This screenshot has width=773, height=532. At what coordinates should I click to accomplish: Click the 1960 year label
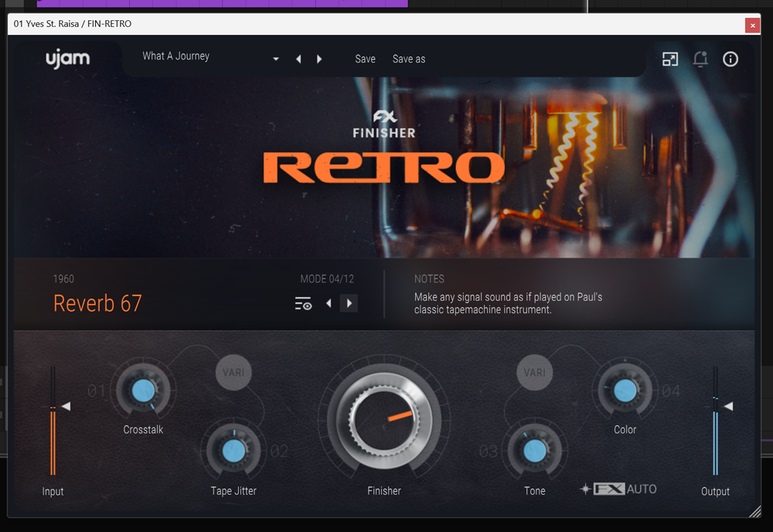coord(63,279)
